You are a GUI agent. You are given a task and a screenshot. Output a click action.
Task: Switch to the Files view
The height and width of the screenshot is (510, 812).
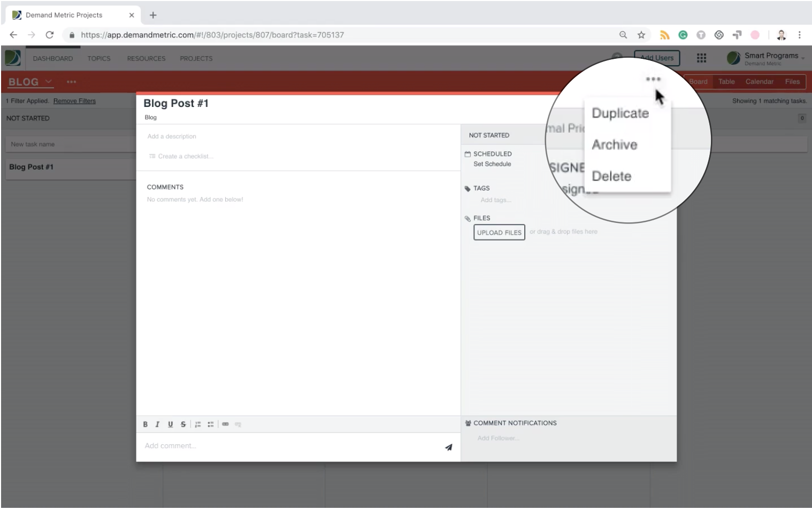tap(792, 82)
